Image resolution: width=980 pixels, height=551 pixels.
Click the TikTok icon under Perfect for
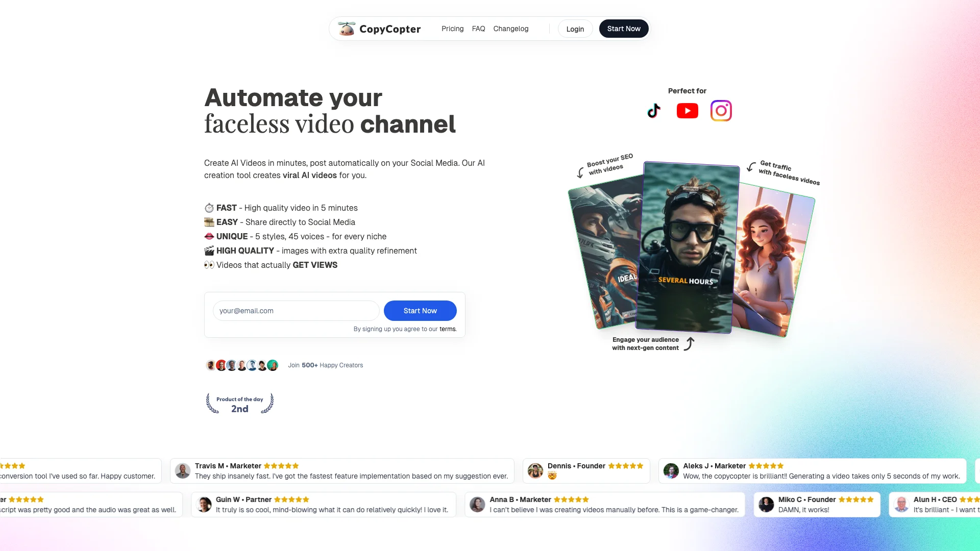(653, 110)
